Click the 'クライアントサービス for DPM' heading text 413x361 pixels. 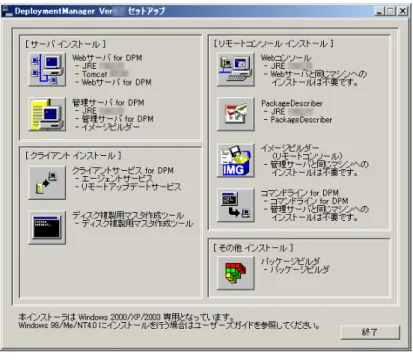(x=123, y=170)
